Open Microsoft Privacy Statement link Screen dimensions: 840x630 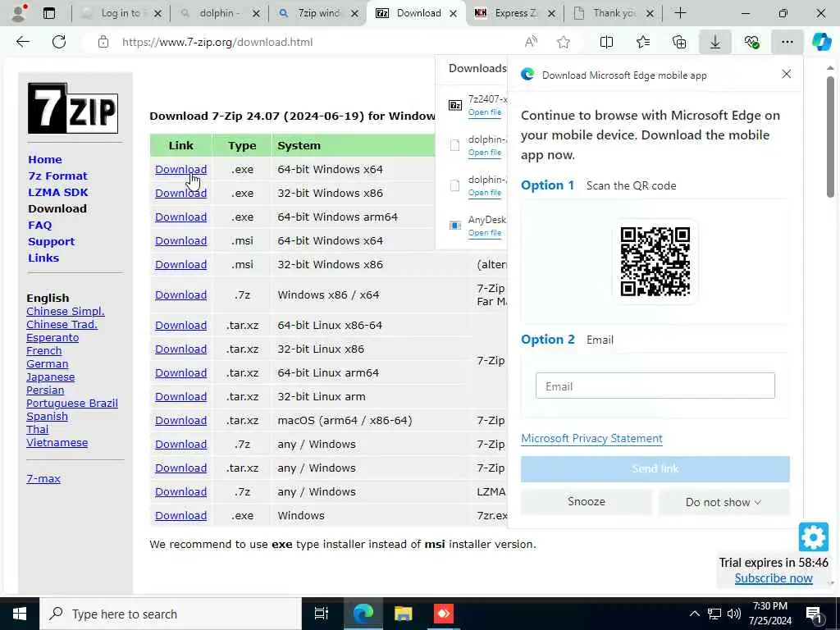(591, 438)
